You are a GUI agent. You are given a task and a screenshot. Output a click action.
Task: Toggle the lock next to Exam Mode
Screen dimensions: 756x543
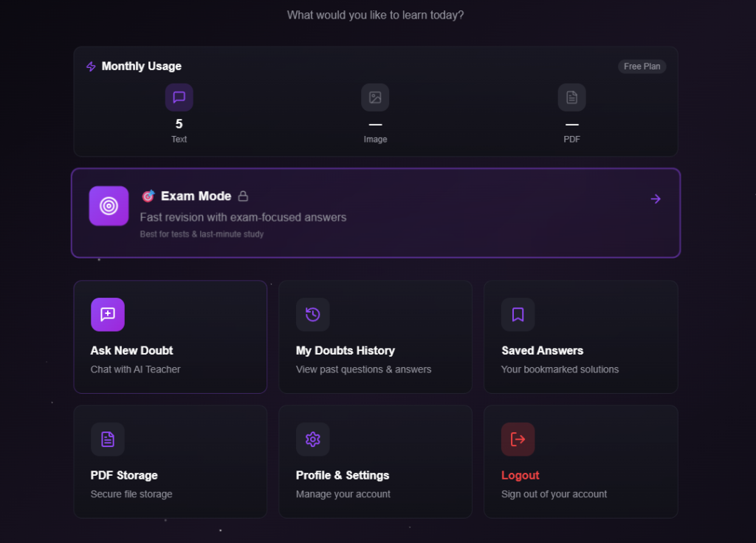(244, 196)
